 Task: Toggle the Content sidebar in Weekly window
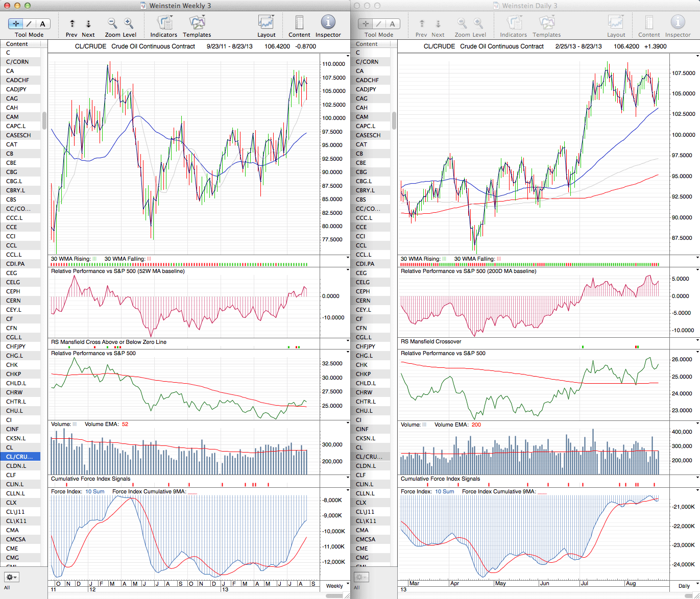pos(299,22)
